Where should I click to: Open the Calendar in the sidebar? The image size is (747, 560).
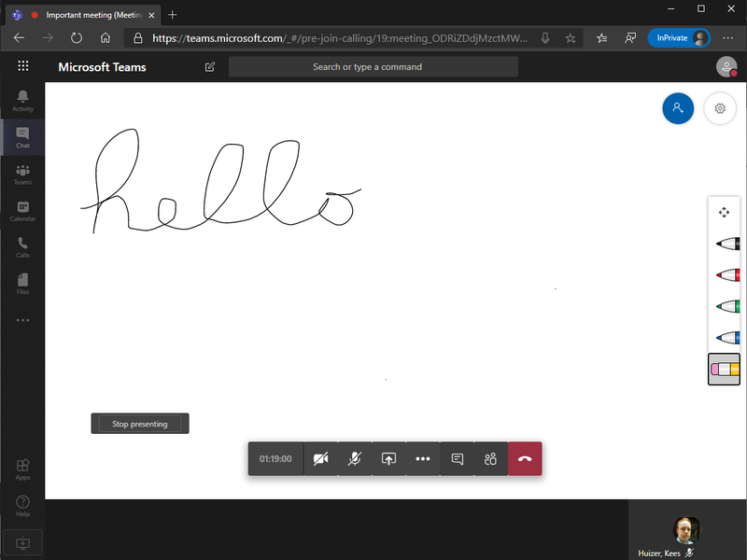[22, 211]
